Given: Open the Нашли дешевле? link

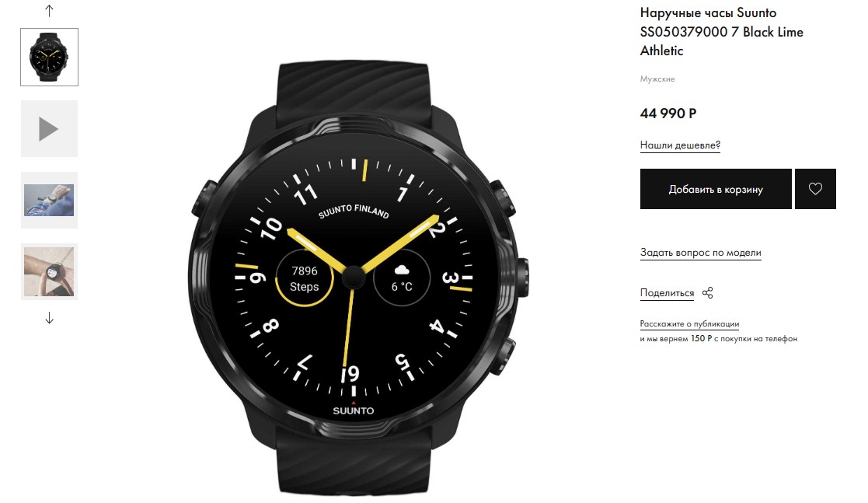Looking at the screenshot, I should tap(680, 145).
